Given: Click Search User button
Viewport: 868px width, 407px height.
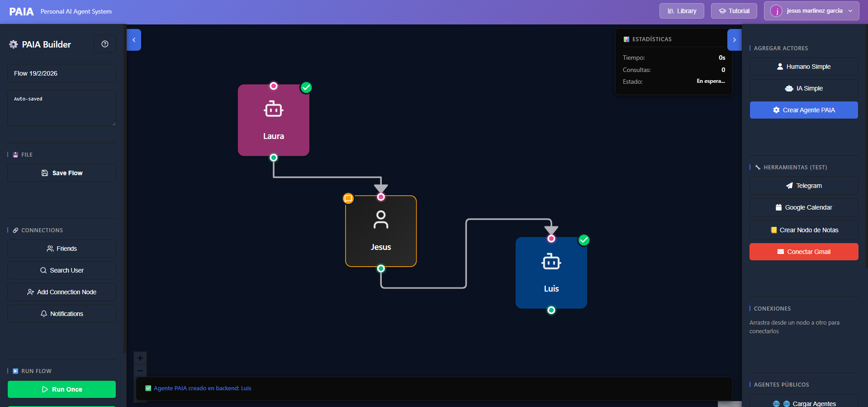Looking at the screenshot, I should (62, 270).
